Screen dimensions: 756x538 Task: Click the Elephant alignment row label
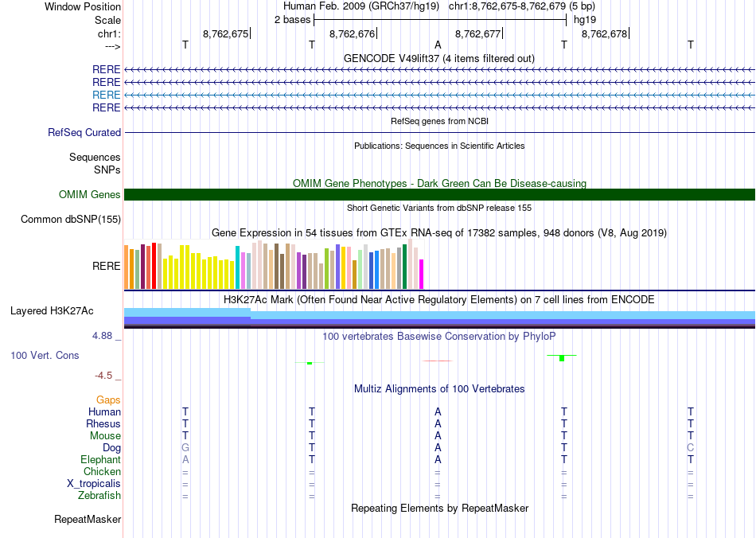coord(100,459)
